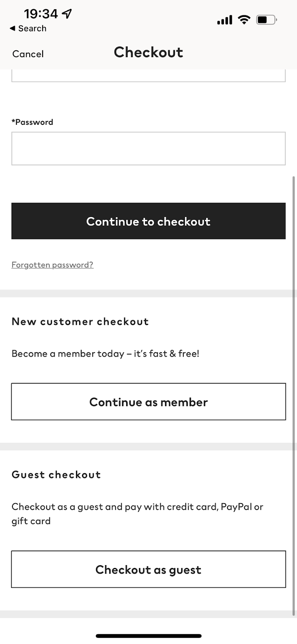The width and height of the screenshot is (297, 644).
Task: Tap the New customer checkout heading
Action: click(80, 321)
